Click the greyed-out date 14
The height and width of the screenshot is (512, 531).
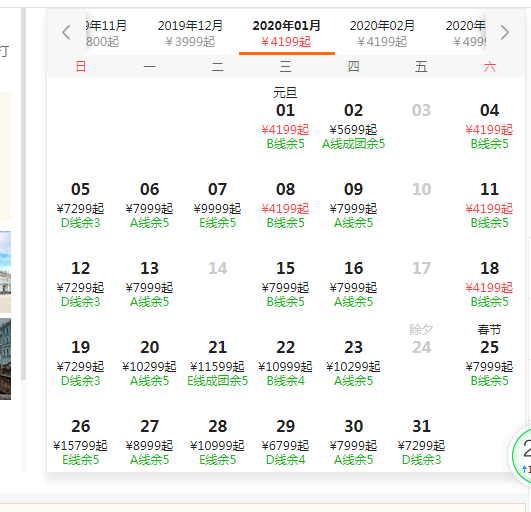click(x=217, y=268)
